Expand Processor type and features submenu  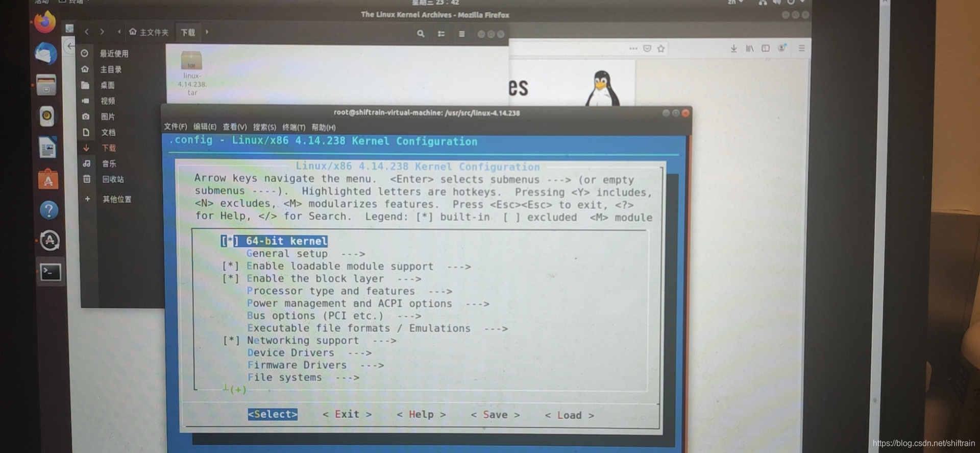[350, 291]
